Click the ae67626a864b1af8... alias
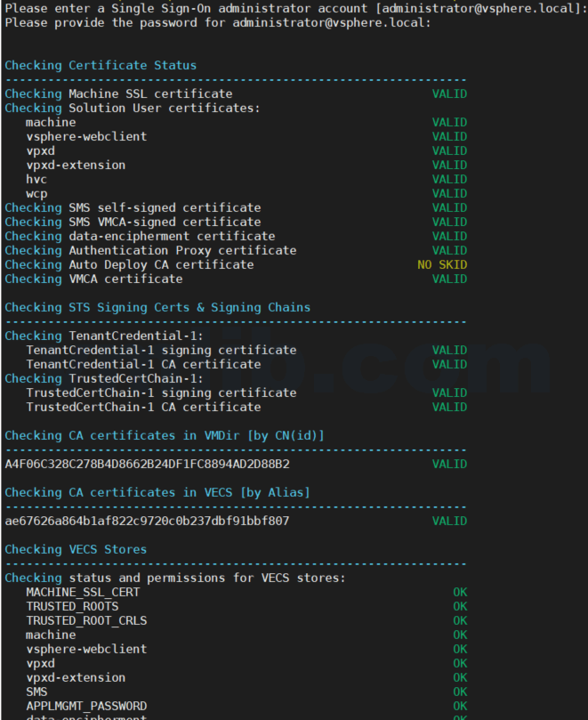The height and width of the screenshot is (720, 588). (147, 521)
